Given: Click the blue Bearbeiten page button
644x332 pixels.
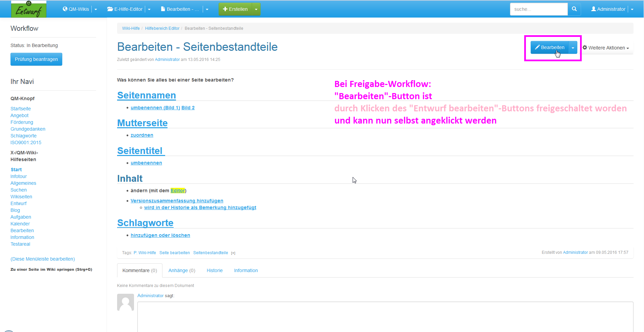Looking at the screenshot, I should click(x=549, y=48).
